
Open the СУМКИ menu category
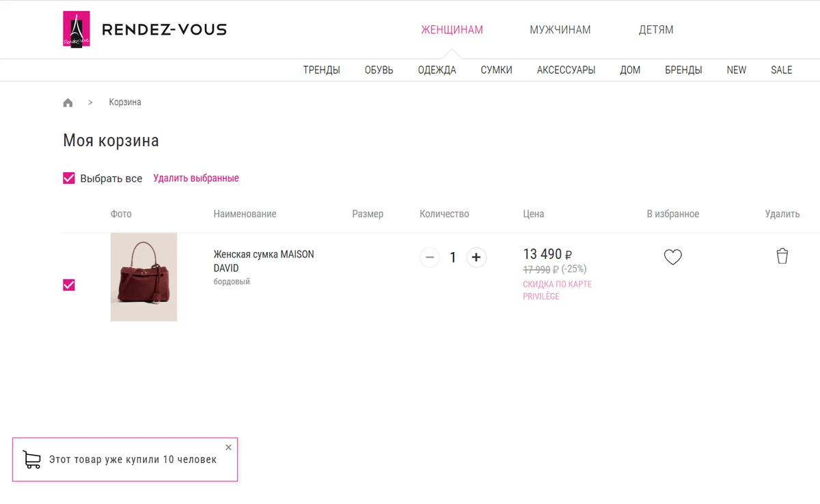coord(496,70)
